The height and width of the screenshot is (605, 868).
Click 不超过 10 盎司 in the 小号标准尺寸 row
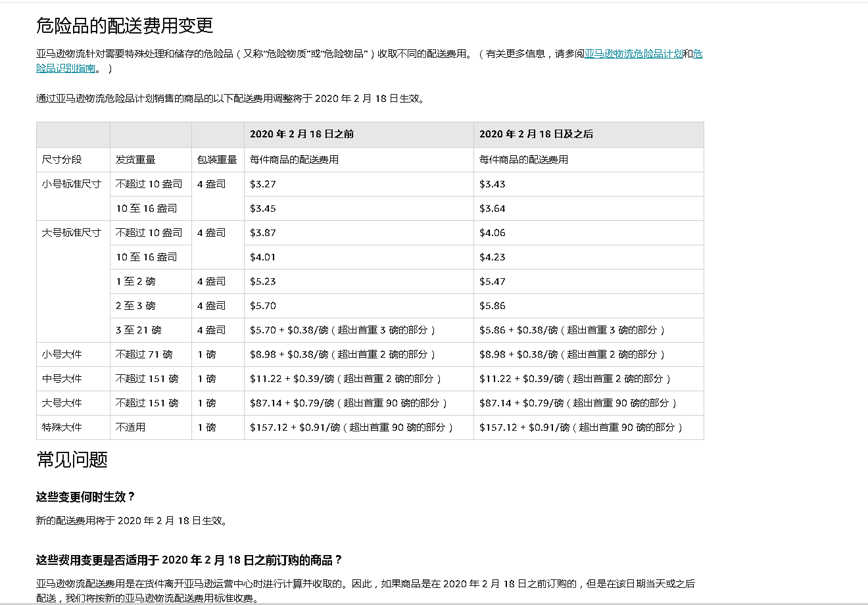click(x=151, y=184)
